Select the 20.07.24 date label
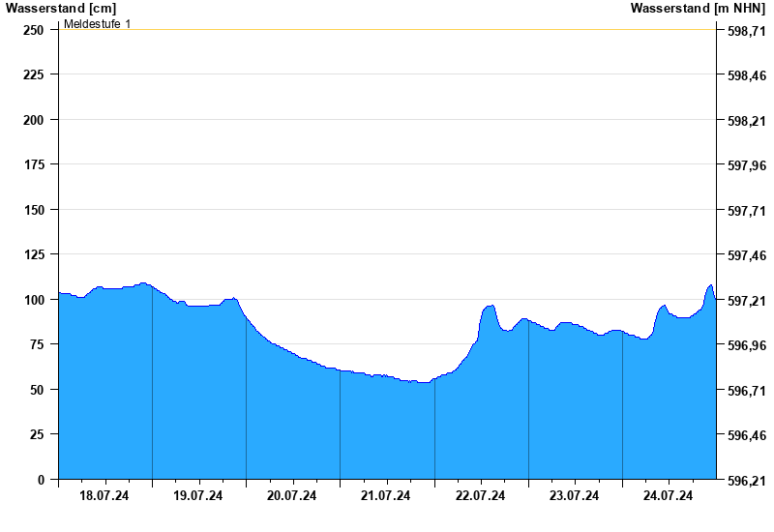This screenshot has height=532, width=774. [x=292, y=496]
